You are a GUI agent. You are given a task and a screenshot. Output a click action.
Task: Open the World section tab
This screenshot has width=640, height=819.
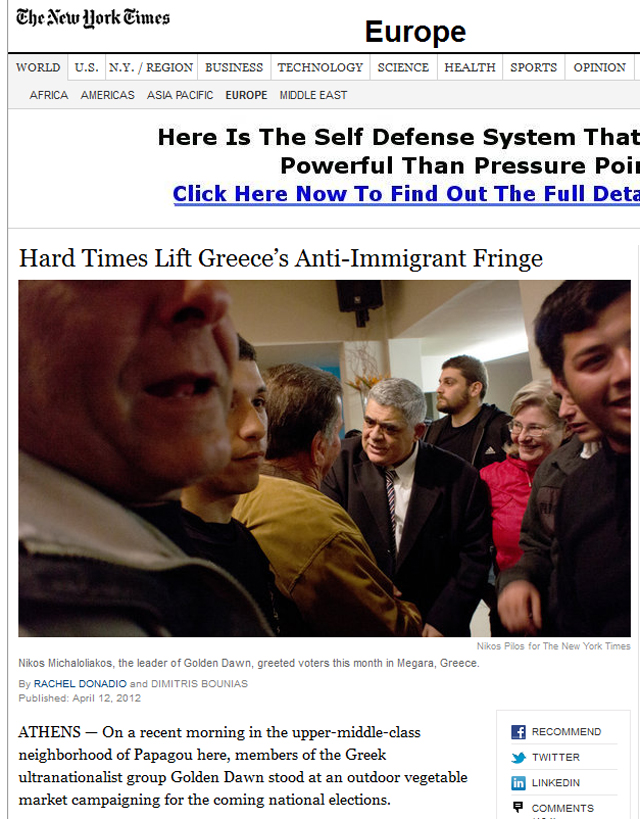click(38, 67)
